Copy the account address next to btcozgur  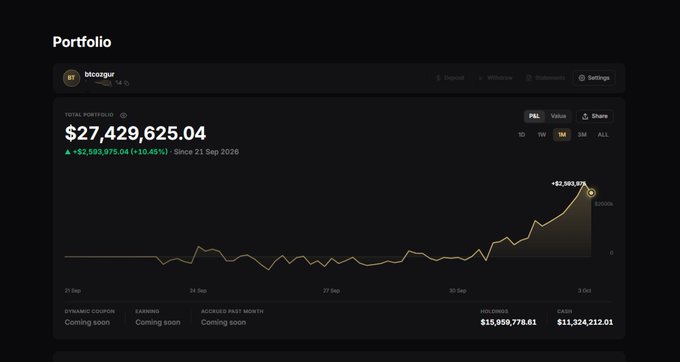click(127, 83)
